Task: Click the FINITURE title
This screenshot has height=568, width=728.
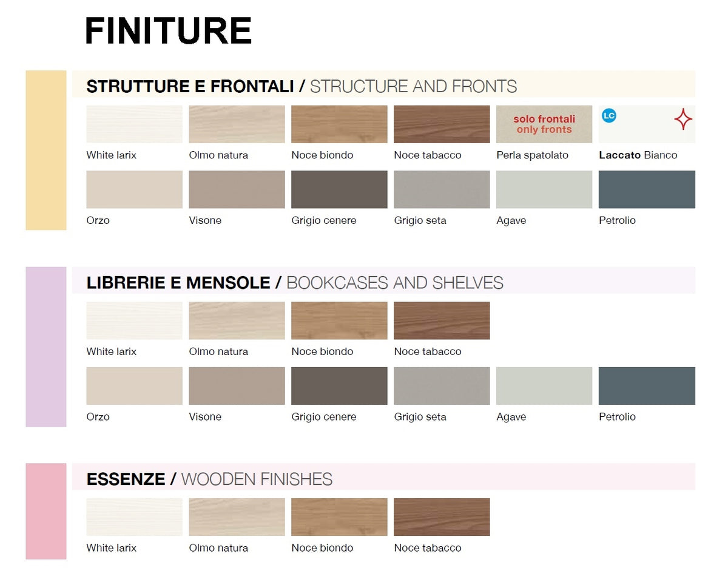Action: [x=169, y=30]
